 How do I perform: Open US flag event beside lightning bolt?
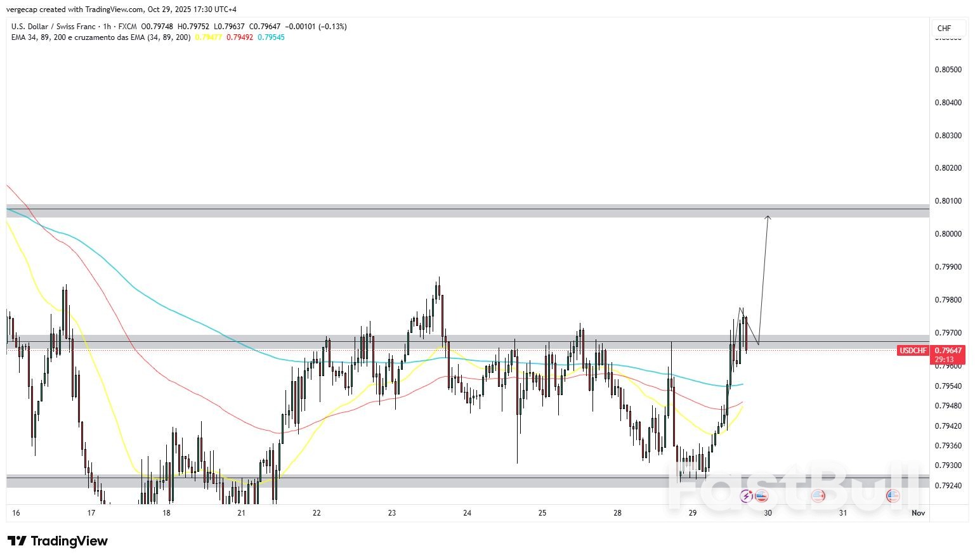click(761, 496)
